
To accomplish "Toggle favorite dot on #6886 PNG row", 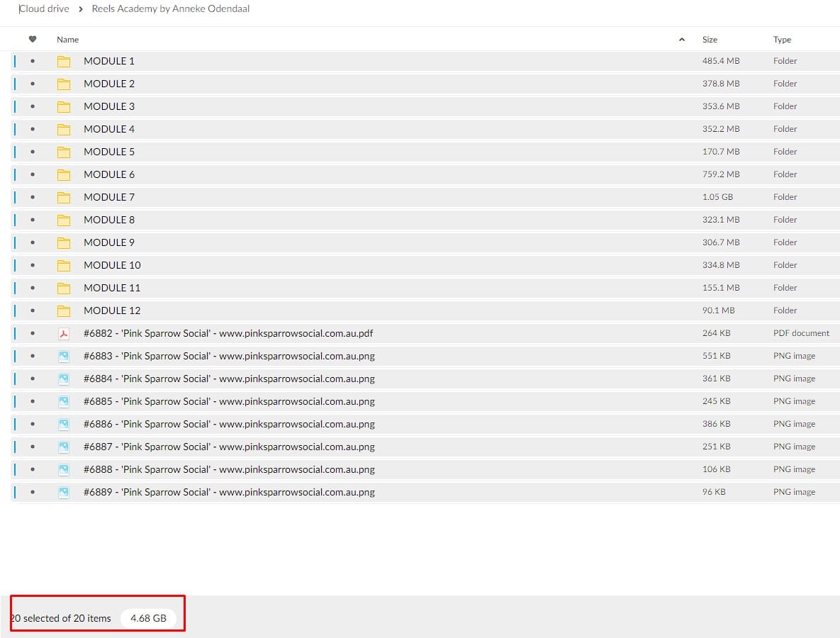I will pyautogui.click(x=33, y=424).
